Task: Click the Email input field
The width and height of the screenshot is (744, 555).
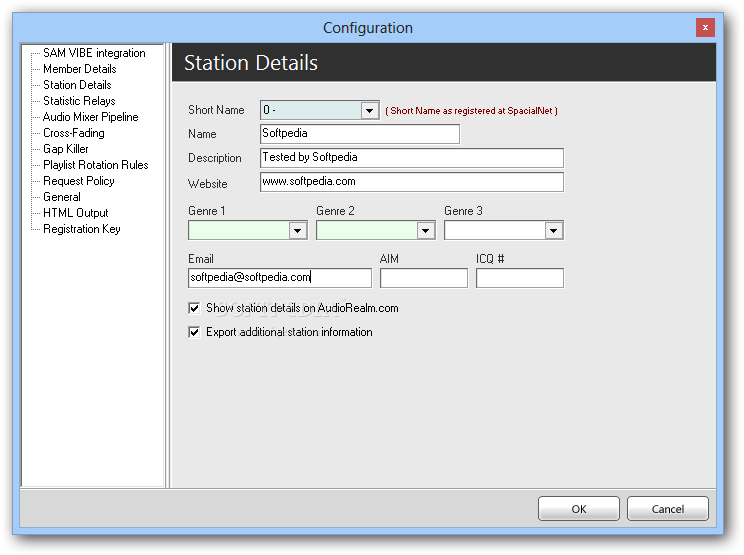Action: tap(280, 278)
